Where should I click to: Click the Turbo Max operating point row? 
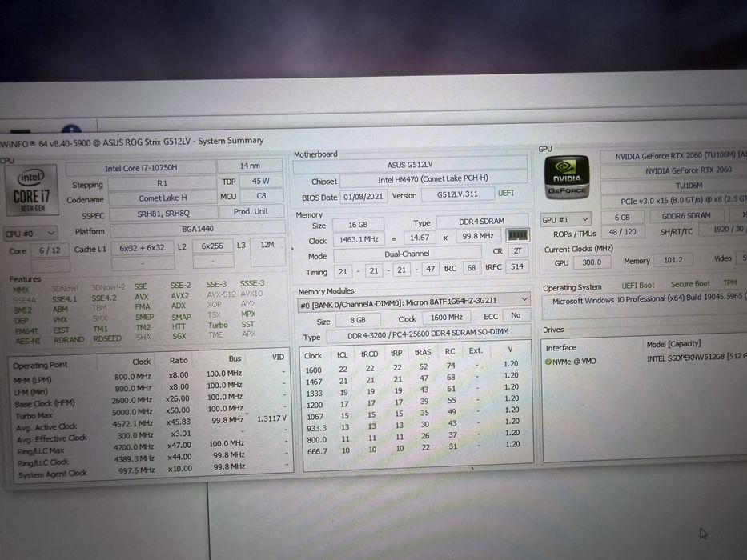(x=151, y=412)
